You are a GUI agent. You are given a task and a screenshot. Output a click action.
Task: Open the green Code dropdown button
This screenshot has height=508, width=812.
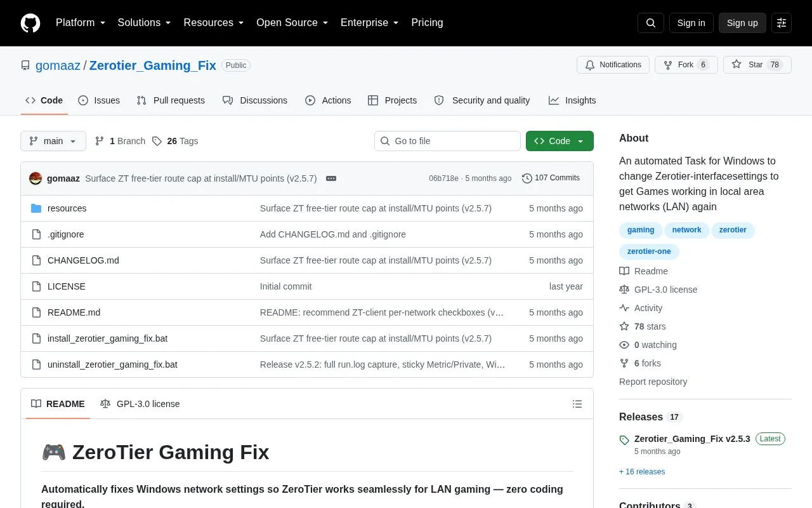(560, 141)
